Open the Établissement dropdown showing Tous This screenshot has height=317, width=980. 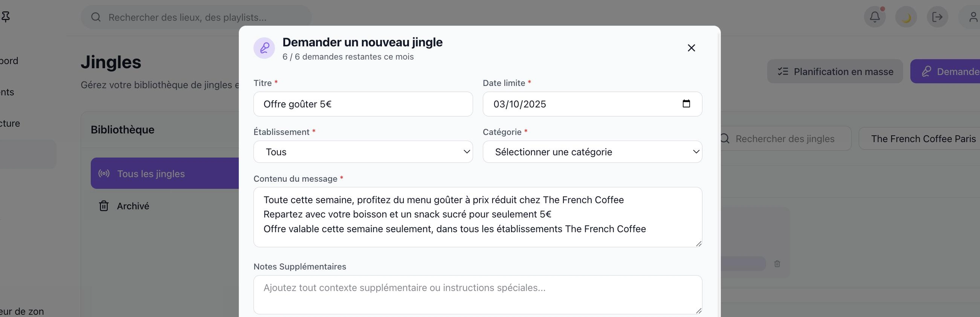point(363,152)
